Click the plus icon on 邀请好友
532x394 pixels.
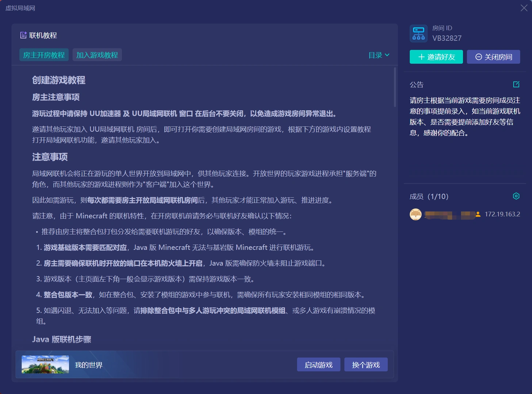pos(421,57)
